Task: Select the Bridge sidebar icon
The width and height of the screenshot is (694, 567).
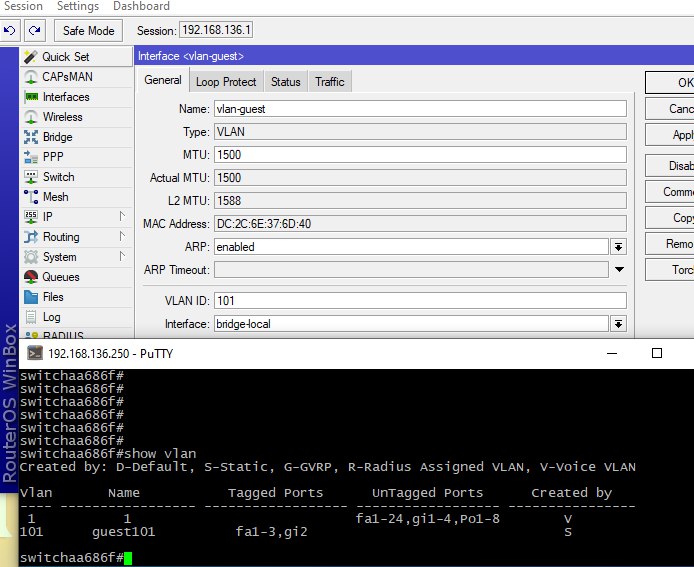Action: (30, 137)
